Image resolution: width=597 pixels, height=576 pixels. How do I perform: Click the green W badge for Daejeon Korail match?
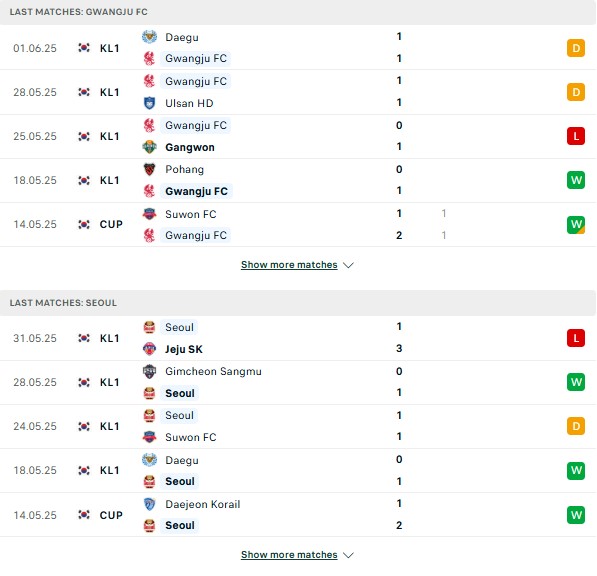point(576,515)
